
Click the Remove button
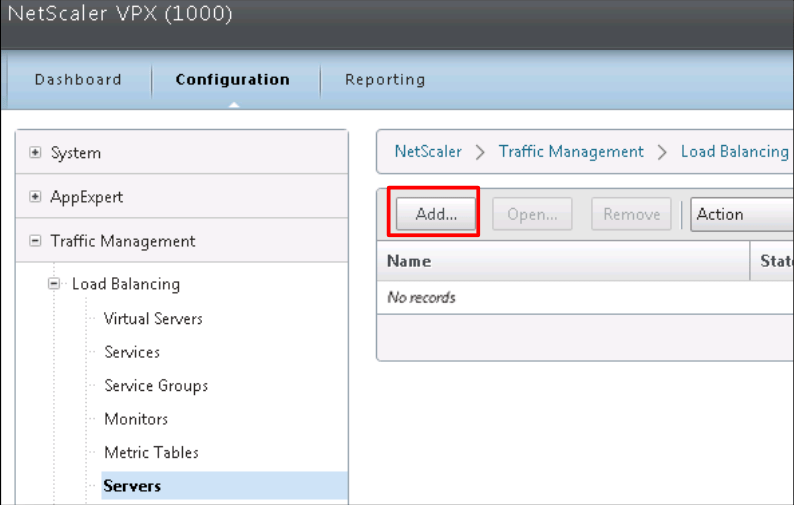(631, 214)
